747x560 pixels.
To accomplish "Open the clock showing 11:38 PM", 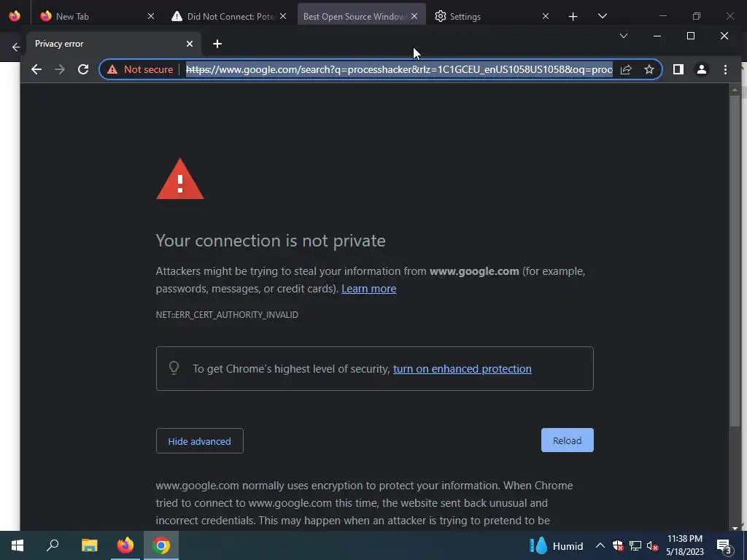I will [x=684, y=545].
